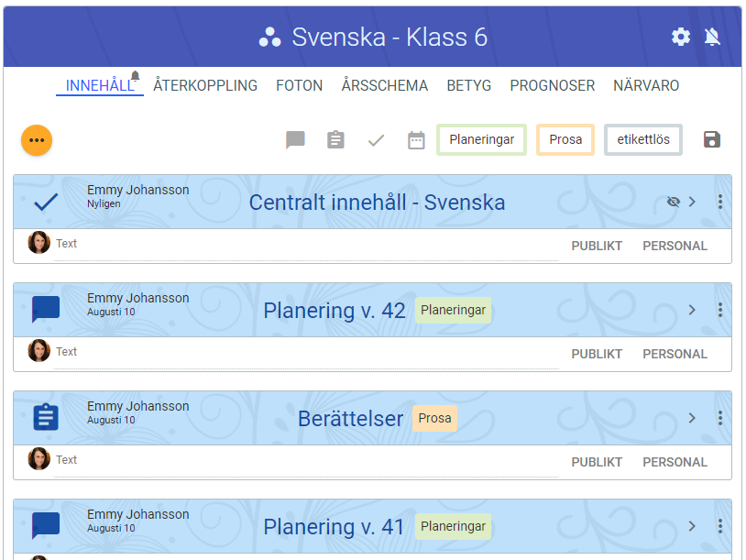Click the orange more-options circle button
This screenshot has width=746, height=560.
coord(37,140)
